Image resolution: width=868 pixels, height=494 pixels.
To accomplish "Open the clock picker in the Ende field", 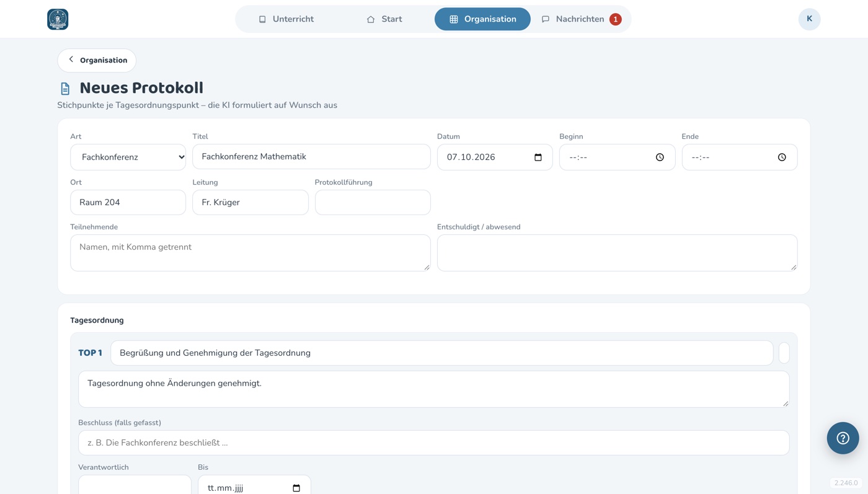I will pos(782,157).
